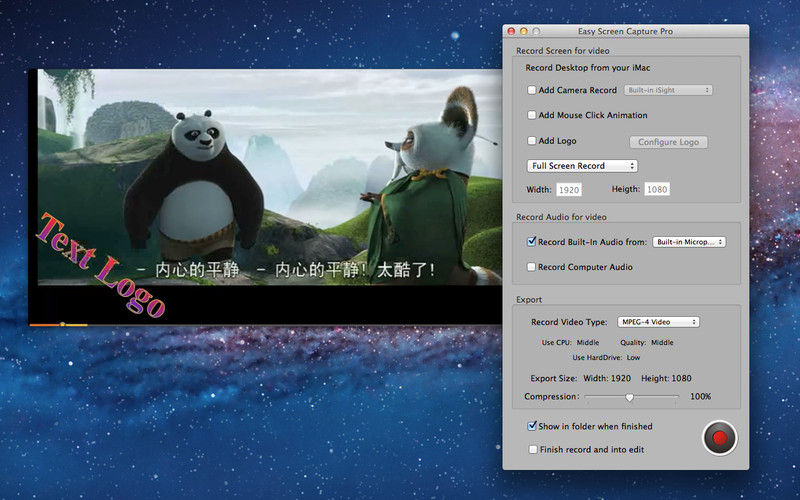Image resolution: width=800 pixels, height=500 pixels.
Task: Open the Built-in iSight camera dropdown
Action: point(668,90)
